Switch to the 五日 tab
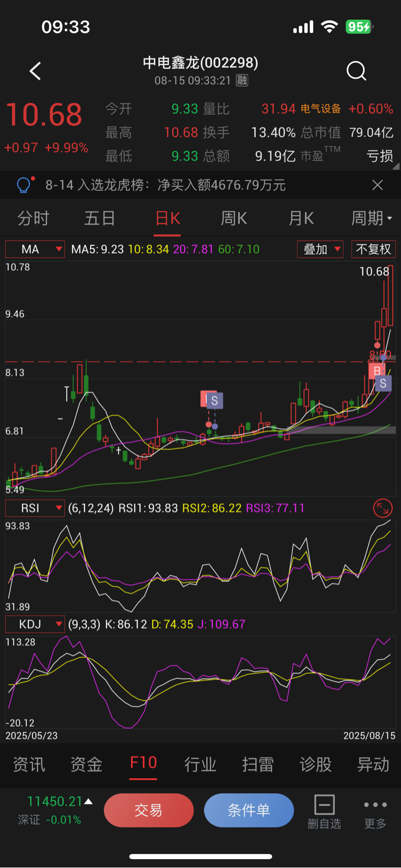 pyautogui.click(x=100, y=218)
